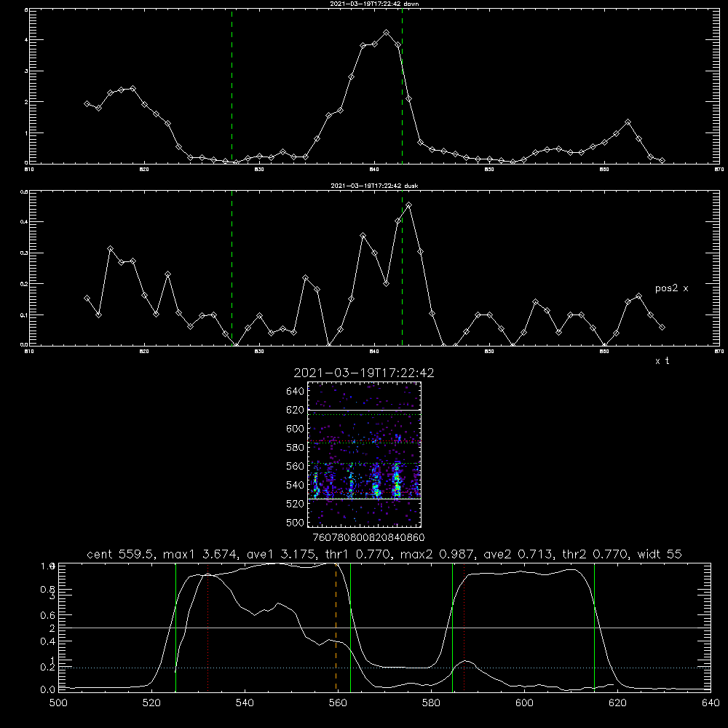The width and height of the screenshot is (728, 728).
Task: Click the upper white horizontal line in spectrogram
Action: tap(364, 410)
